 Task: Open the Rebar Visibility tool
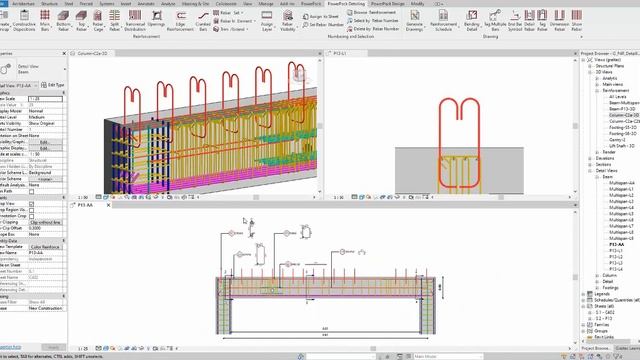click(x=288, y=20)
